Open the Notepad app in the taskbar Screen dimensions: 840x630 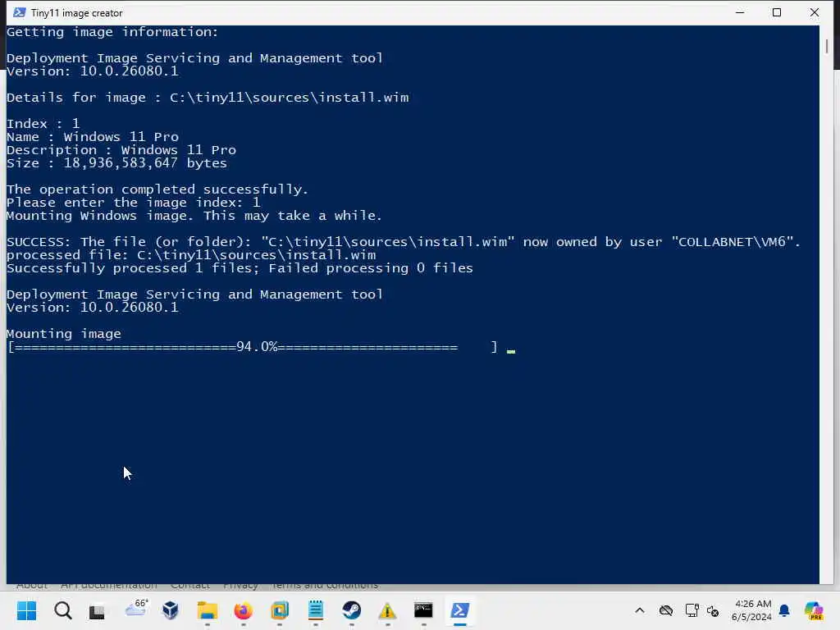(316, 610)
